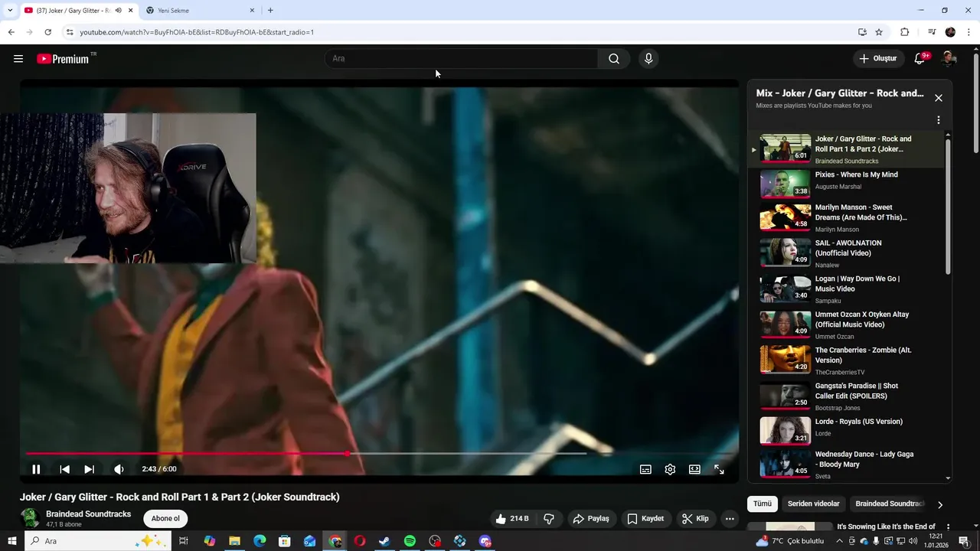The image size is (980, 551).
Task: Play Pixies - Where Is My Mind
Action: point(846,184)
